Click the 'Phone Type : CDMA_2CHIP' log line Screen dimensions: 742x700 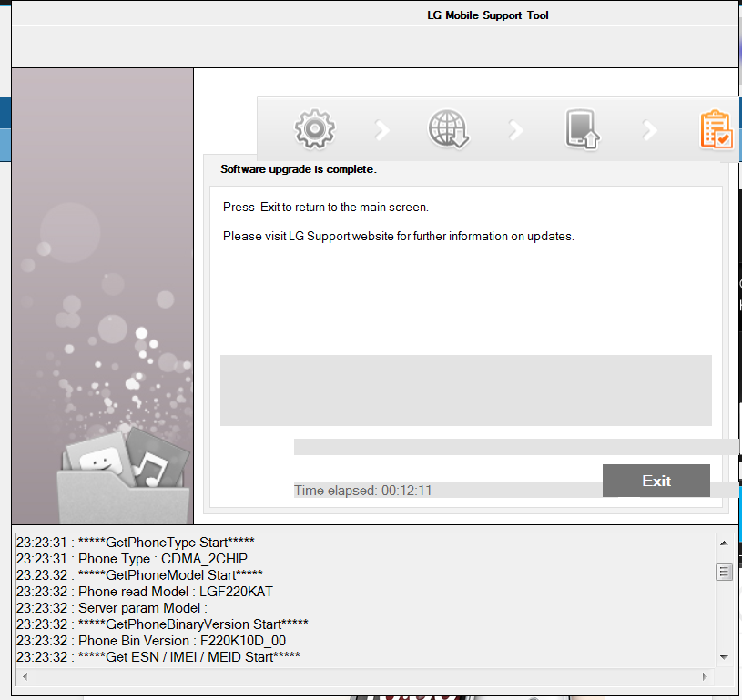(x=132, y=559)
